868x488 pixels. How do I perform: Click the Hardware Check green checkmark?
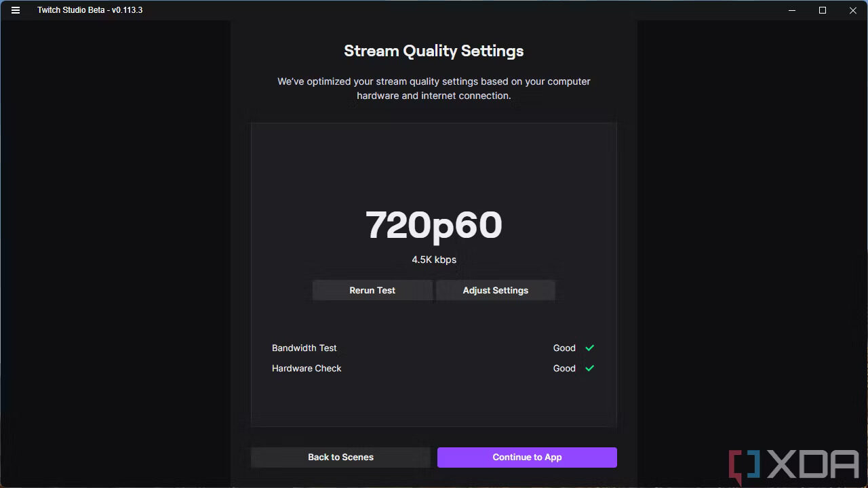[589, 368]
